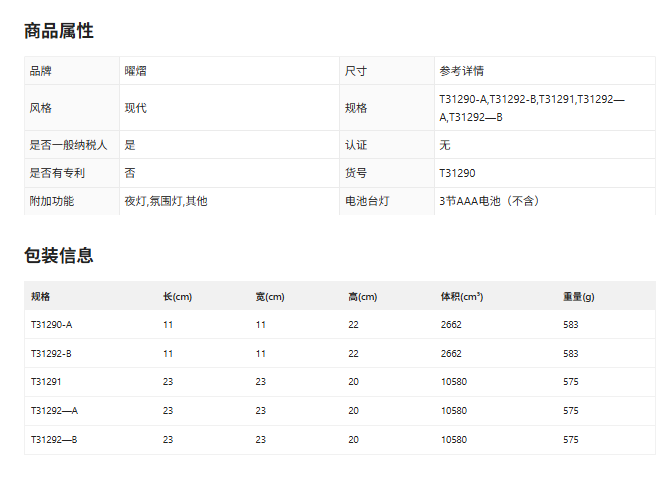Click the 夜灯,氛围灯,其他 additional function value
Viewport: 666px width, 479px height.
[166, 201]
